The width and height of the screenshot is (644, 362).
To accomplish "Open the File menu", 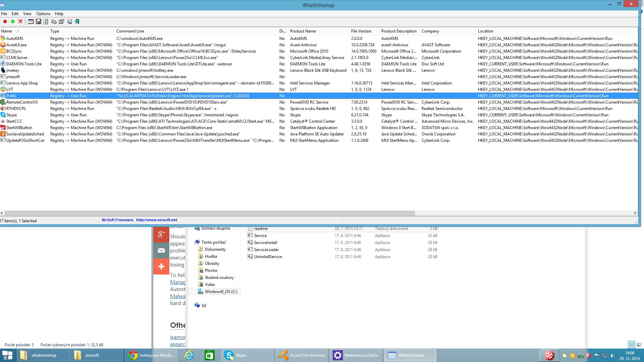I will (x=4, y=14).
